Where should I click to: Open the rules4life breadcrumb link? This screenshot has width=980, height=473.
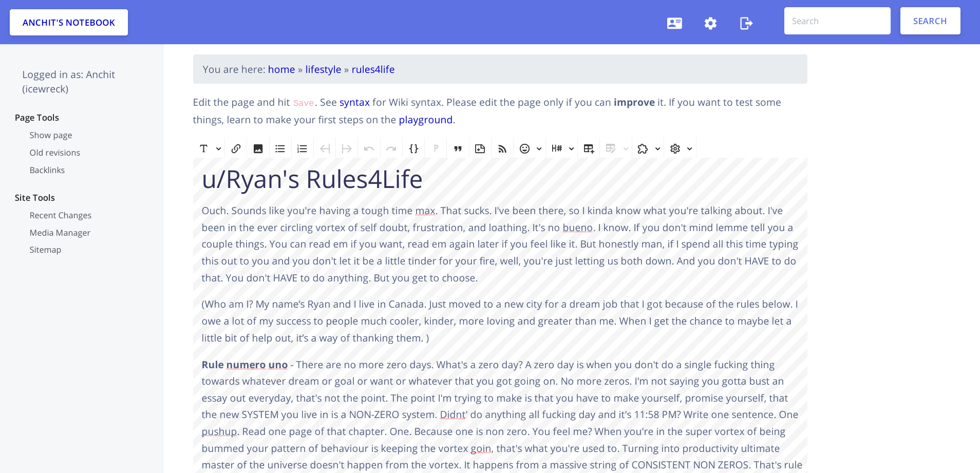[x=373, y=69]
